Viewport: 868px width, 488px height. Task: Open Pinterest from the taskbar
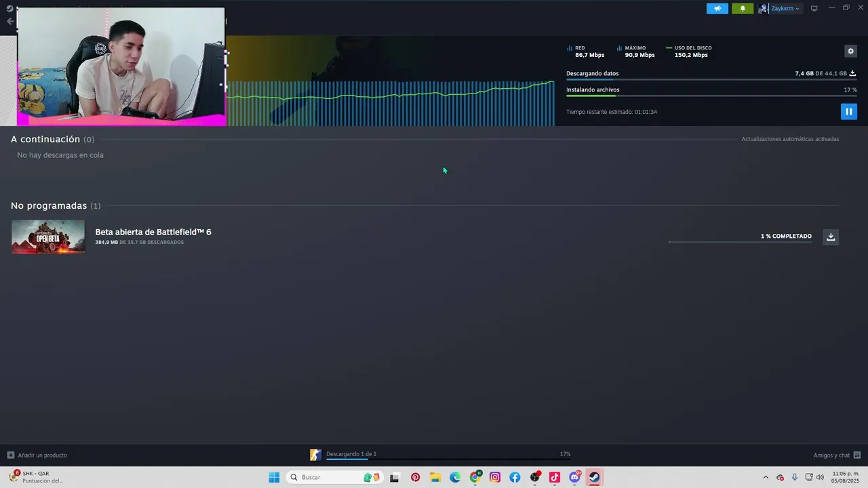(415, 477)
